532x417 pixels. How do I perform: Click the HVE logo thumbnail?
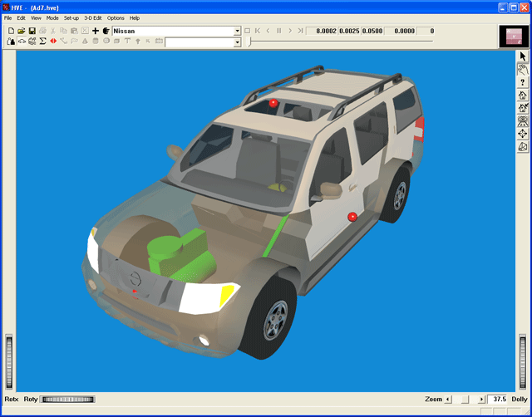[514, 37]
